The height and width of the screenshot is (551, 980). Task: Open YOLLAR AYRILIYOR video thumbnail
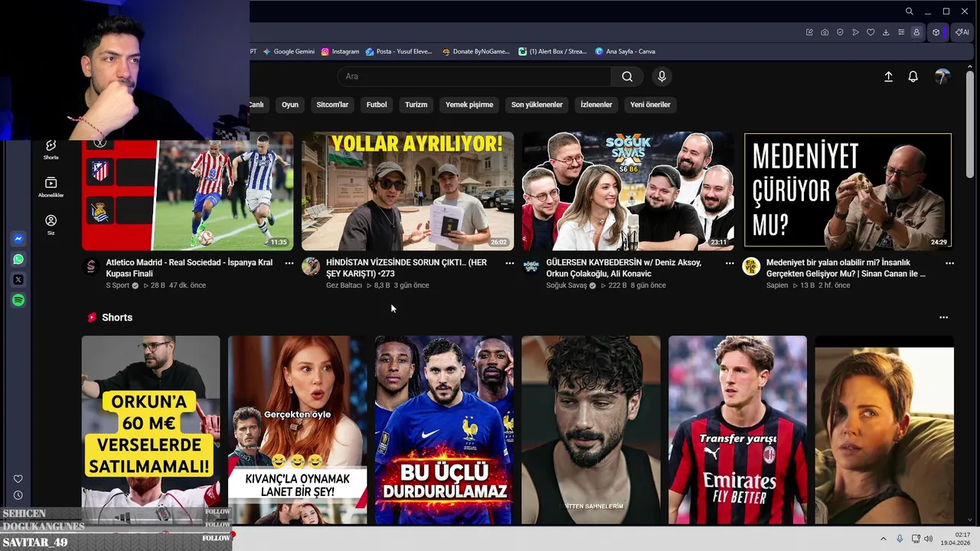pyautogui.click(x=407, y=191)
